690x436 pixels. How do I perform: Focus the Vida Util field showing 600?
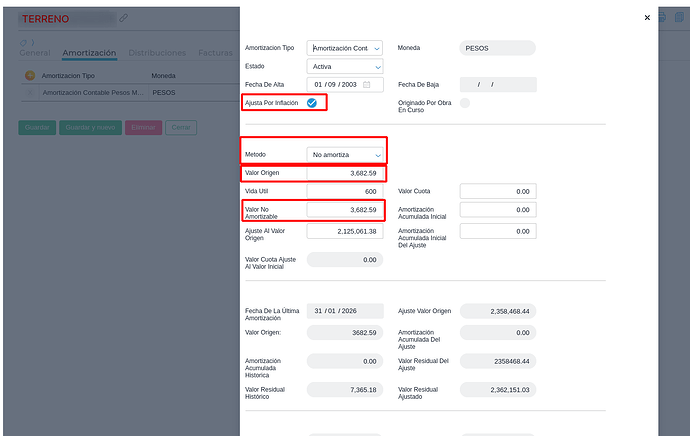click(344, 191)
